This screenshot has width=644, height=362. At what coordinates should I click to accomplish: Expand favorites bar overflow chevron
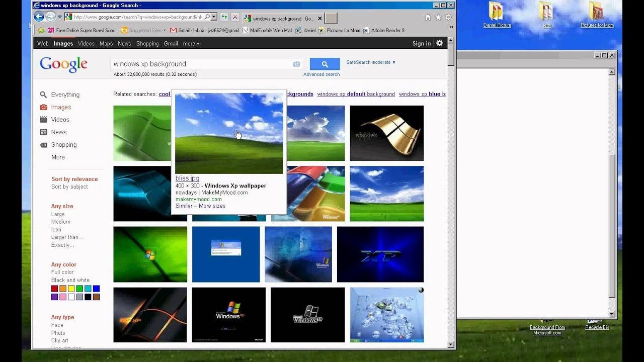(x=451, y=27)
